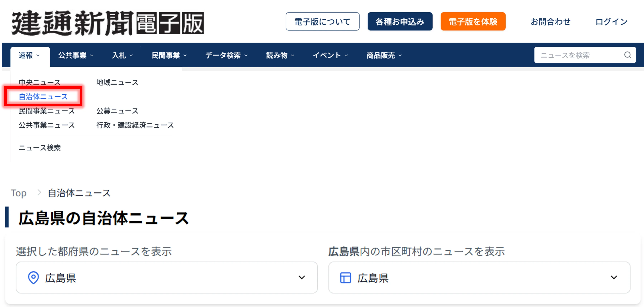
Task: Expand the 入札 navigation menu
Action: 122,55
